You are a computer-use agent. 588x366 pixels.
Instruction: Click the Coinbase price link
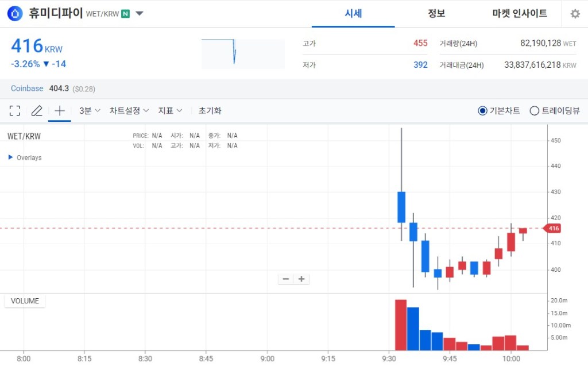tap(26, 88)
